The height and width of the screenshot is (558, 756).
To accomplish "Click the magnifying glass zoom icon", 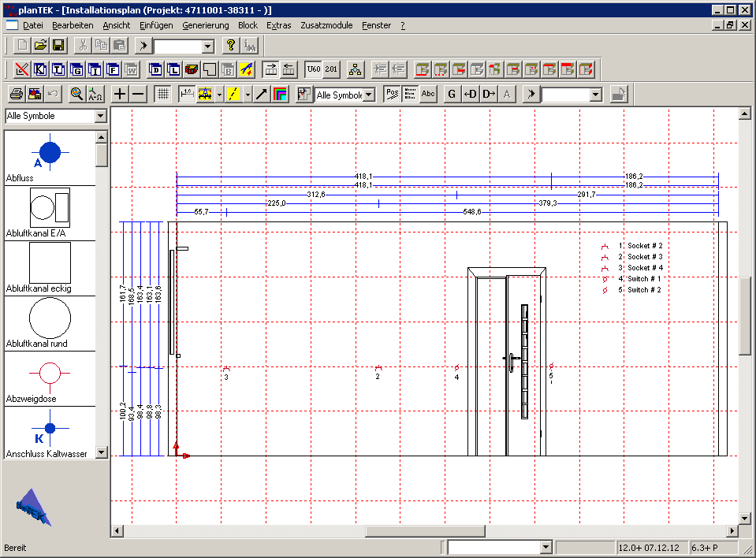I will (76, 95).
